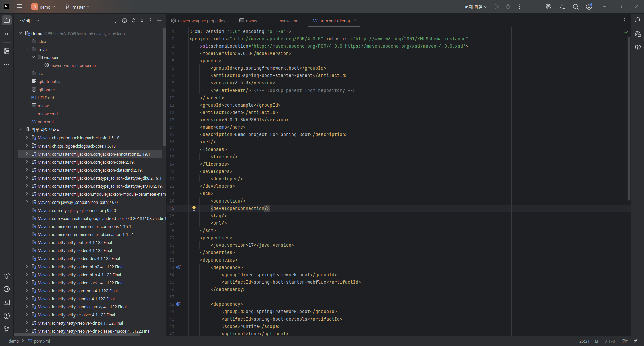Add new file with plus icon

click(x=113, y=20)
